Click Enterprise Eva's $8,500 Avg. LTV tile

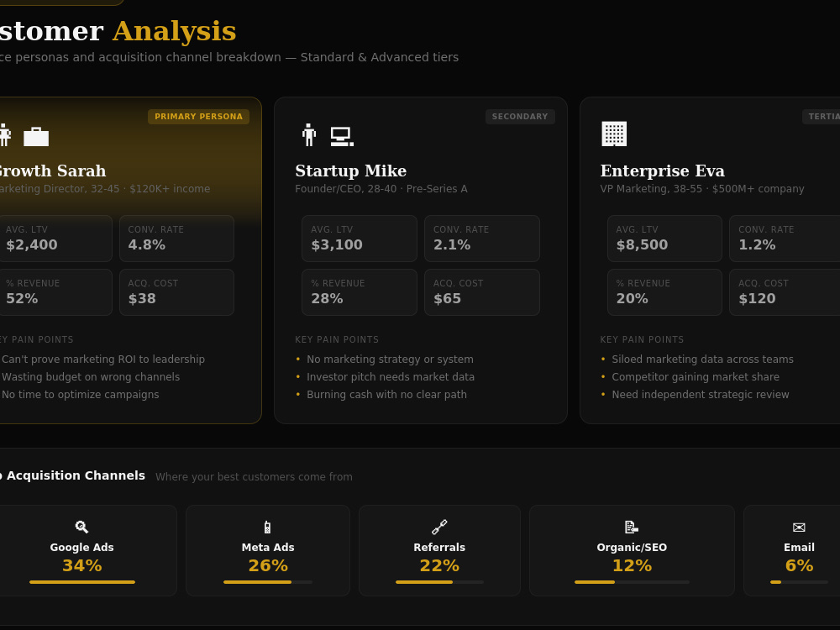click(x=664, y=239)
